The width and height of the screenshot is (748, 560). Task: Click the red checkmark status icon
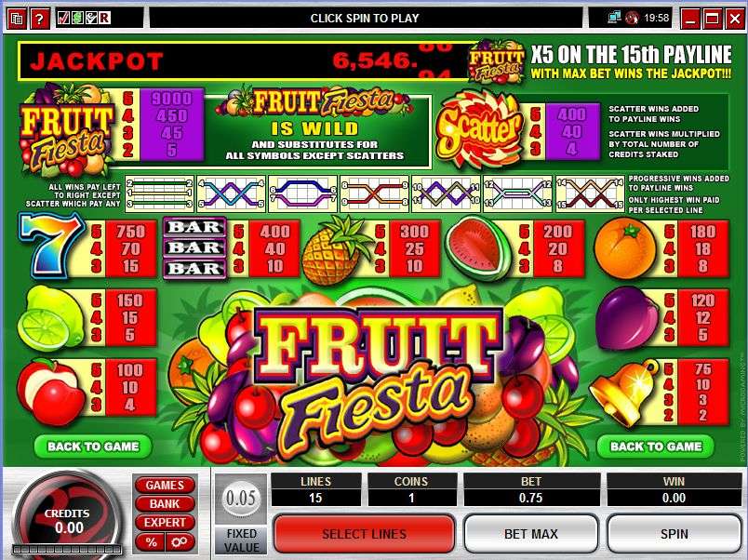[63, 18]
